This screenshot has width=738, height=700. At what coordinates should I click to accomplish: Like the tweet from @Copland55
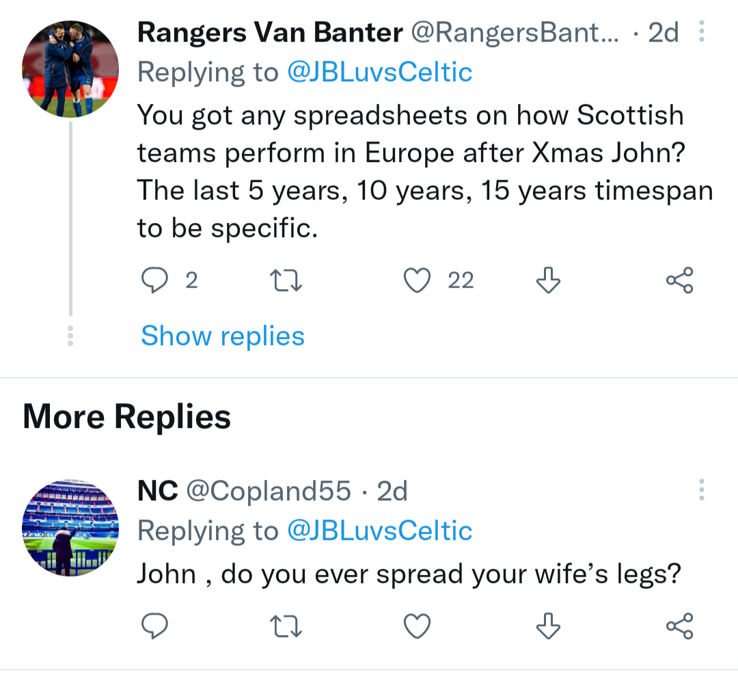click(x=417, y=625)
